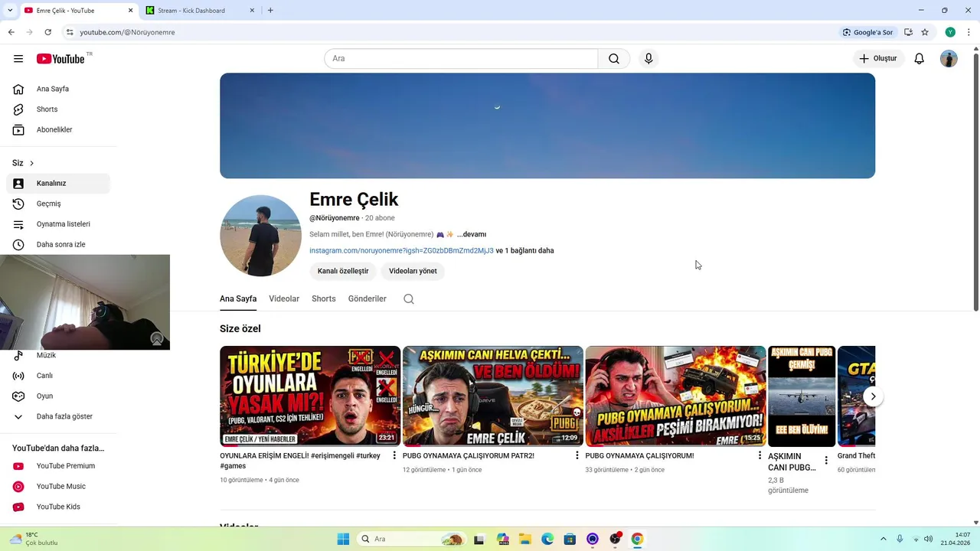Open Oyun in the sidebar
This screenshot has width=980, height=551.
pyautogui.click(x=58, y=396)
